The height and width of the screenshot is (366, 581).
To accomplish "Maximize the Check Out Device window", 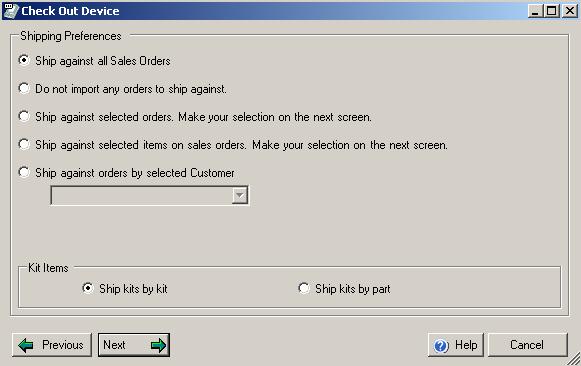I will 552,11.
